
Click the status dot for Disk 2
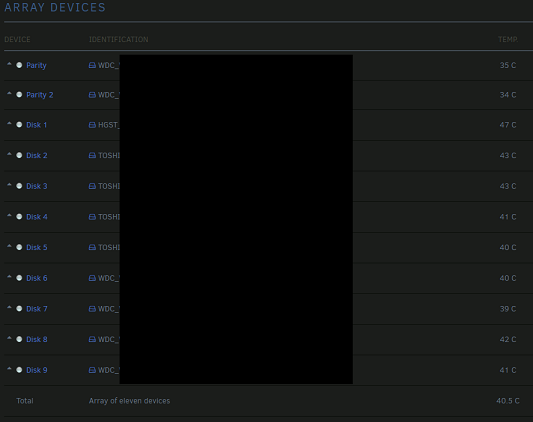[x=19, y=155]
